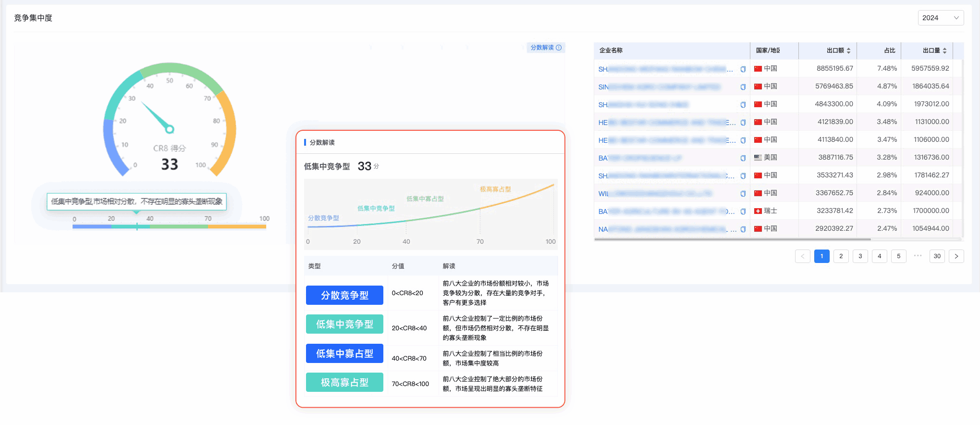980x425 pixels.
Task: Copy company name in the 5769463.85 row
Action: (x=743, y=87)
